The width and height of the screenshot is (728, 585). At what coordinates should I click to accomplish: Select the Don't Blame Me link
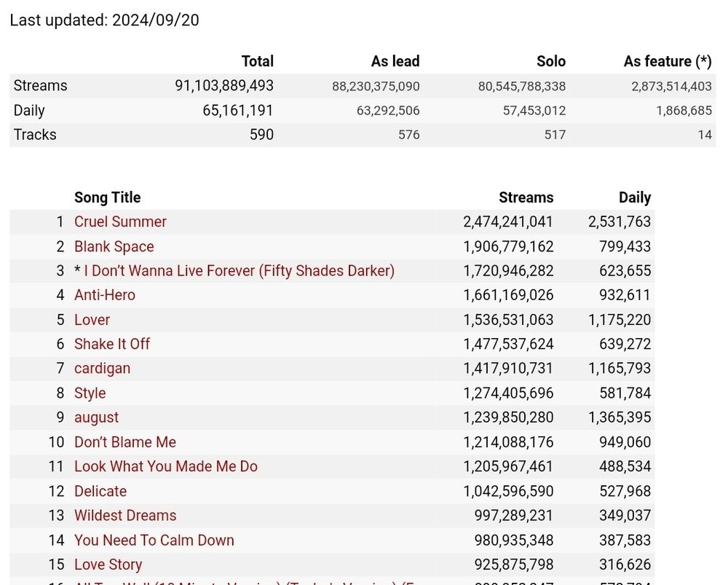click(125, 442)
